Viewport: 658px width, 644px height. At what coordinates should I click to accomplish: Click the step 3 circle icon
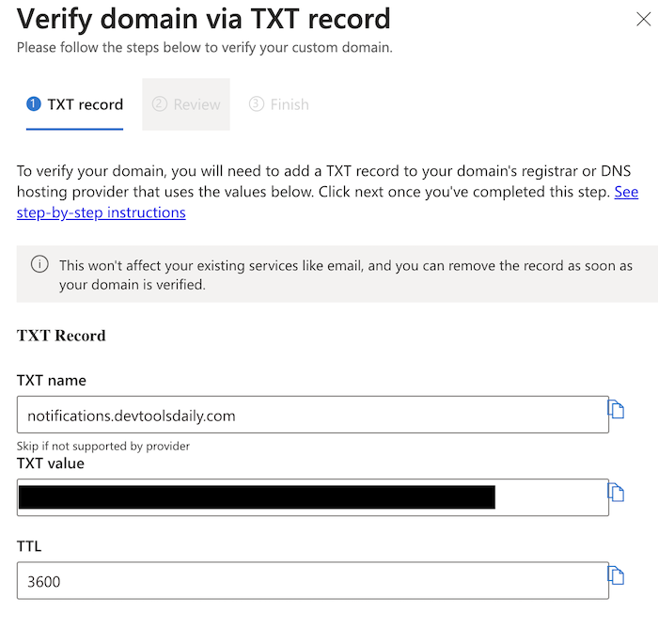click(x=256, y=104)
